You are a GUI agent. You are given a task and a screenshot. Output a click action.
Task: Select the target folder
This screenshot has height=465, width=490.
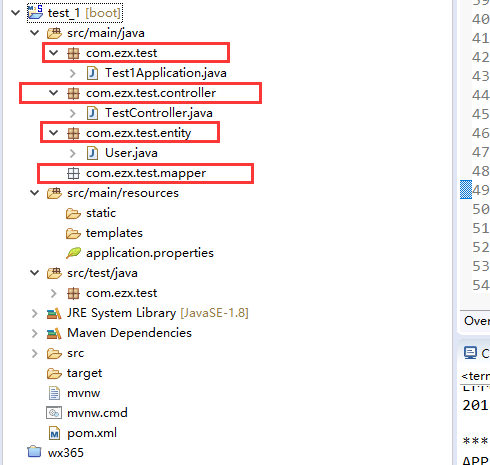[x=84, y=373]
